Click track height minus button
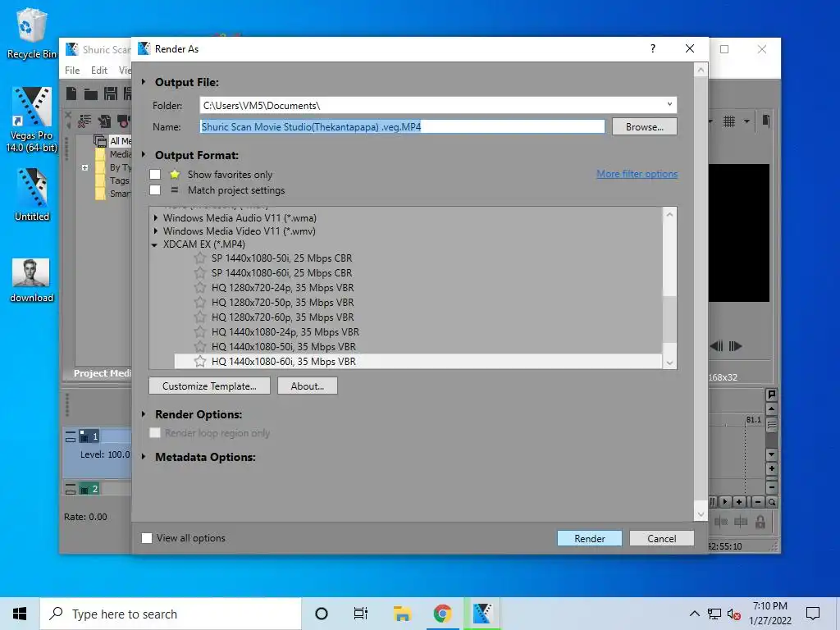The width and height of the screenshot is (840, 630). tap(771, 487)
